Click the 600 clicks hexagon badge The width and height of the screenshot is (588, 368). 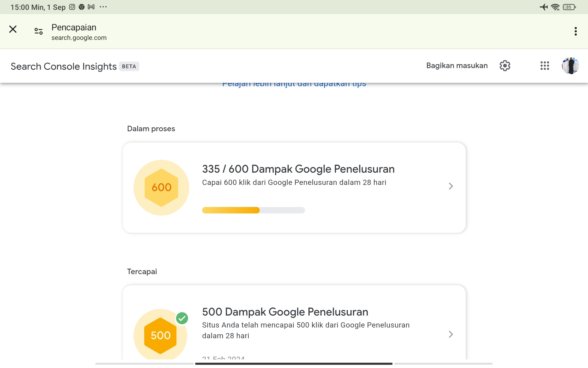coord(161,187)
